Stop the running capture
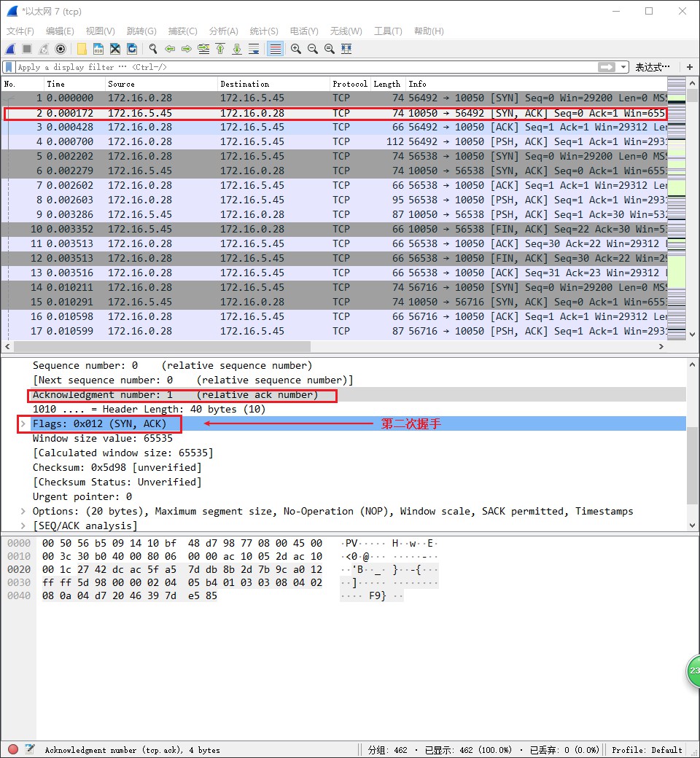 tap(27, 49)
